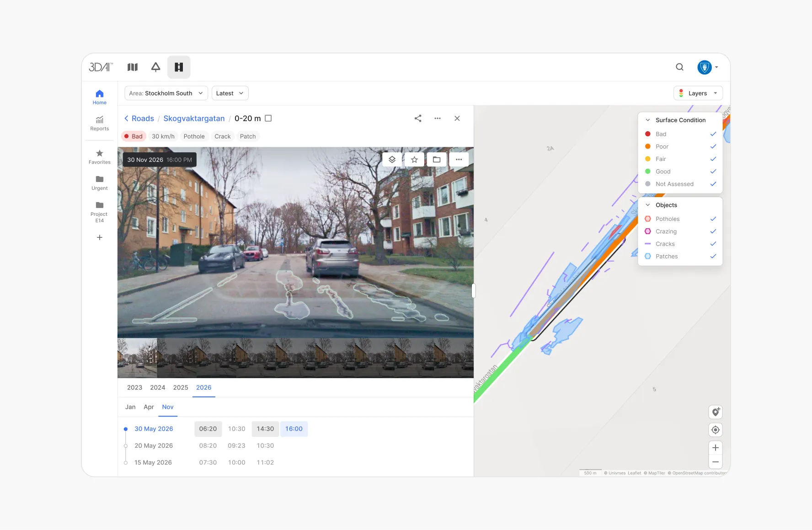The height and width of the screenshot is (530, 812).
Task: Zoom in on the map
Action: point(716,448)
